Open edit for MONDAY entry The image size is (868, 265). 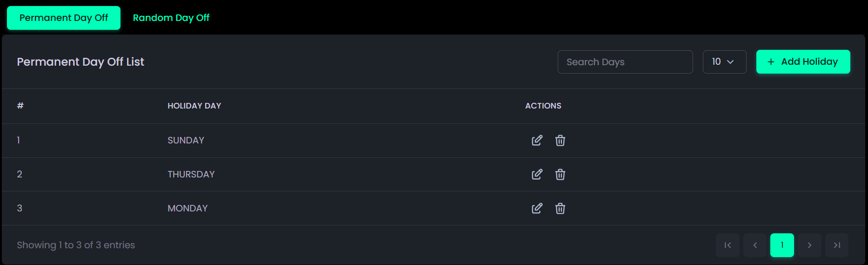tap(537, 208)
